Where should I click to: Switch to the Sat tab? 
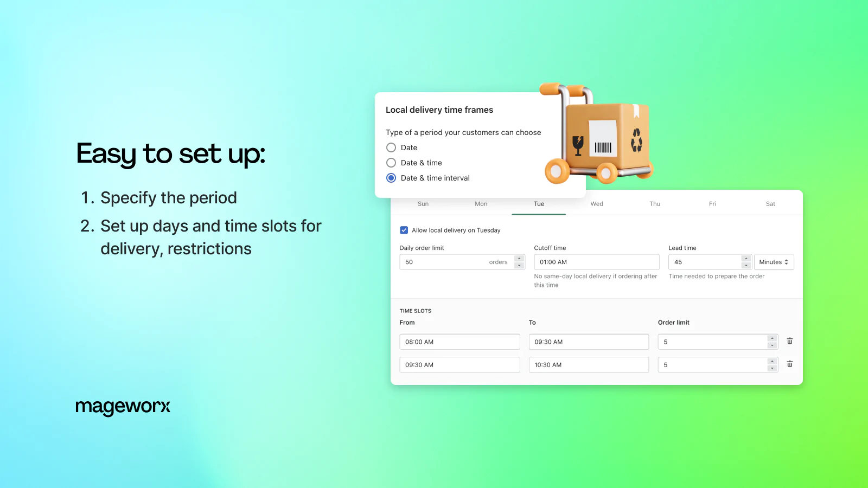(x=770, y=204)
